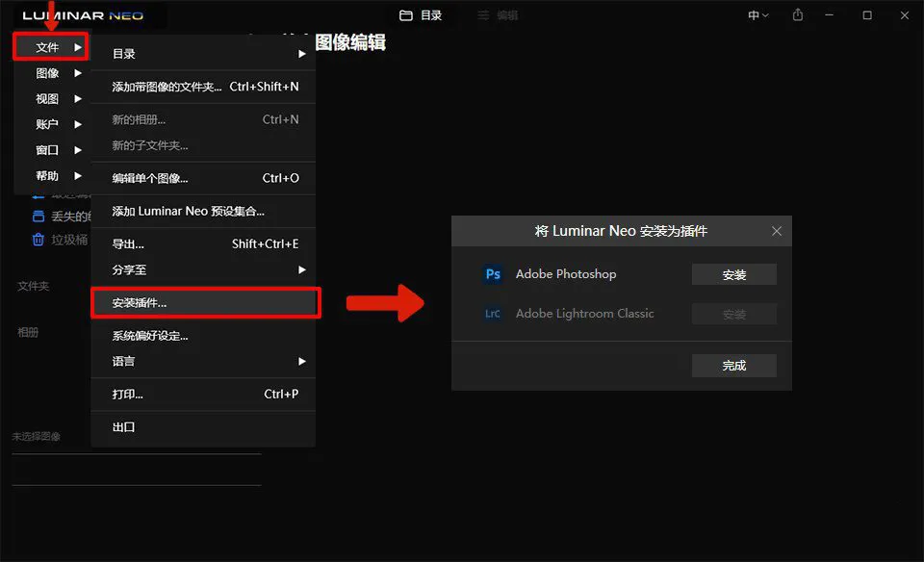This screenshot has width=924, height=562.
Task: Click the Lightroom Classic LrC icon
Action: pyautogui.click(x=493, y=314)
